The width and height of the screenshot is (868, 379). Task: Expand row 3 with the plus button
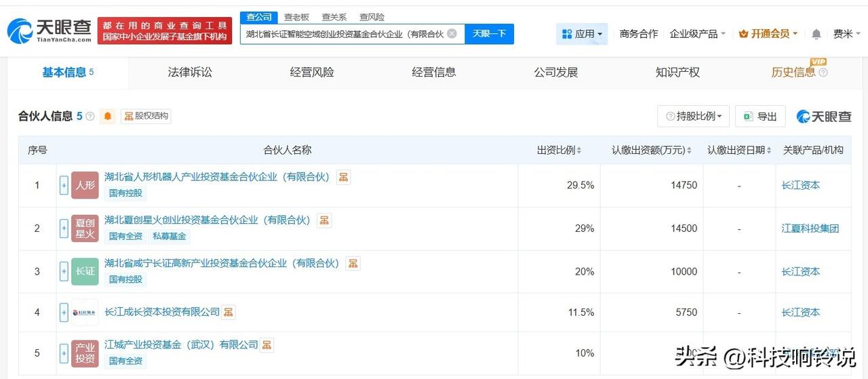64,271
